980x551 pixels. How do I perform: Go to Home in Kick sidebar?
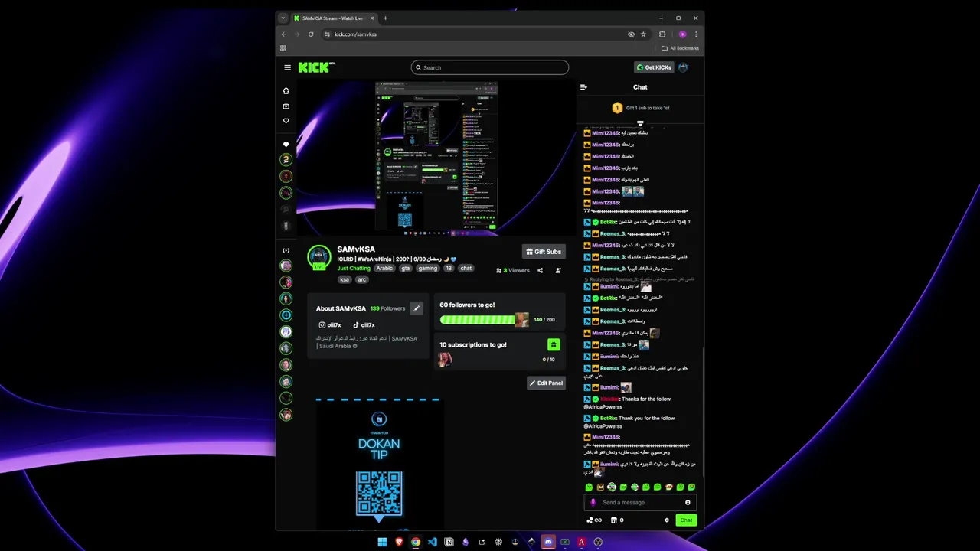coord(286,90)
